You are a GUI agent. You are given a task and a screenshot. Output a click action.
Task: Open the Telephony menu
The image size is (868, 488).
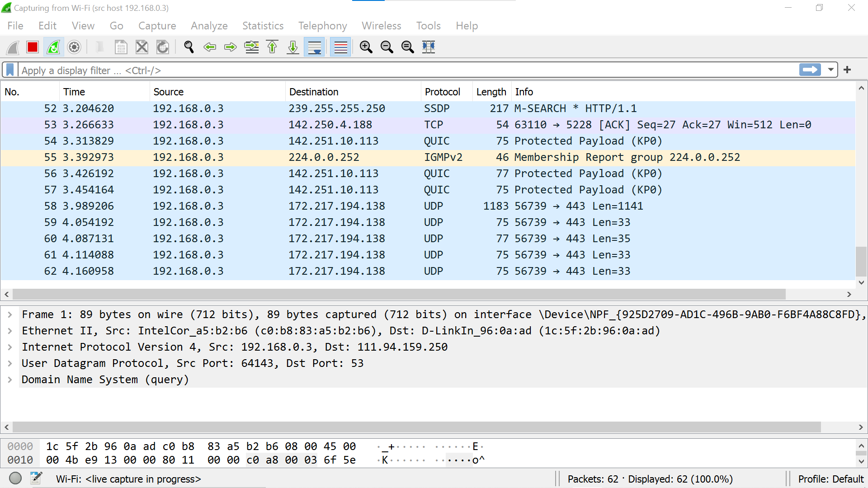(x=322, y=26)
